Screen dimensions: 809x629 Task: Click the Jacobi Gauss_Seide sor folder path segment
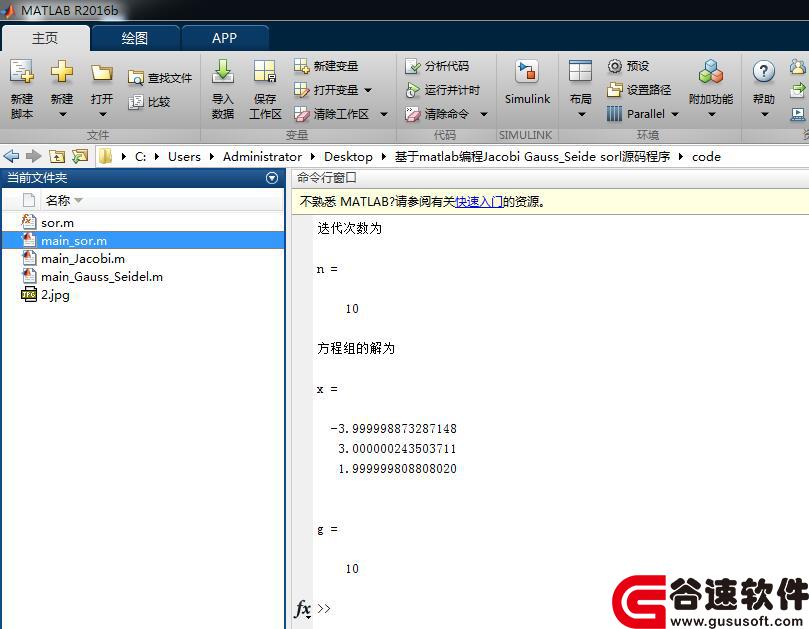click(532, 156)
